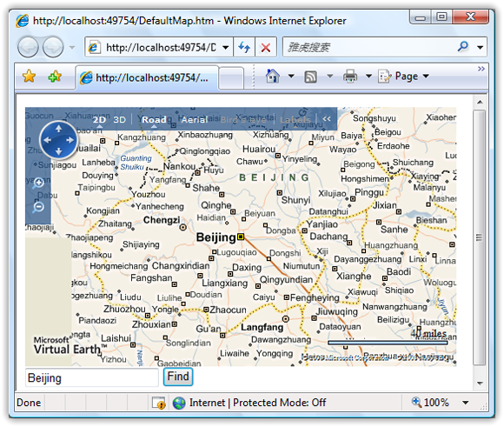Click the browser Forward button
The width and height of the screenshot is (504, 427).
click(x=53, y=47)
